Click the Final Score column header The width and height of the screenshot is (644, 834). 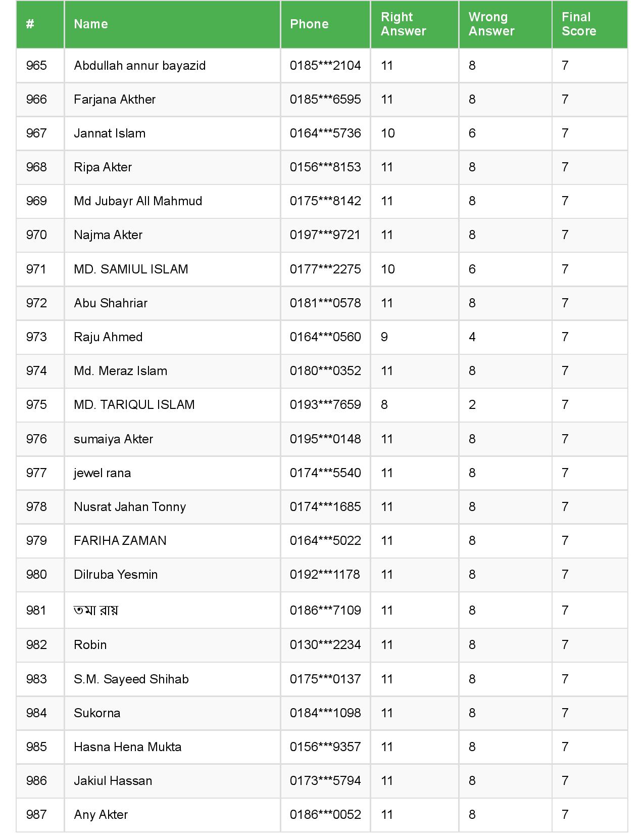click(x=579, y=24)
